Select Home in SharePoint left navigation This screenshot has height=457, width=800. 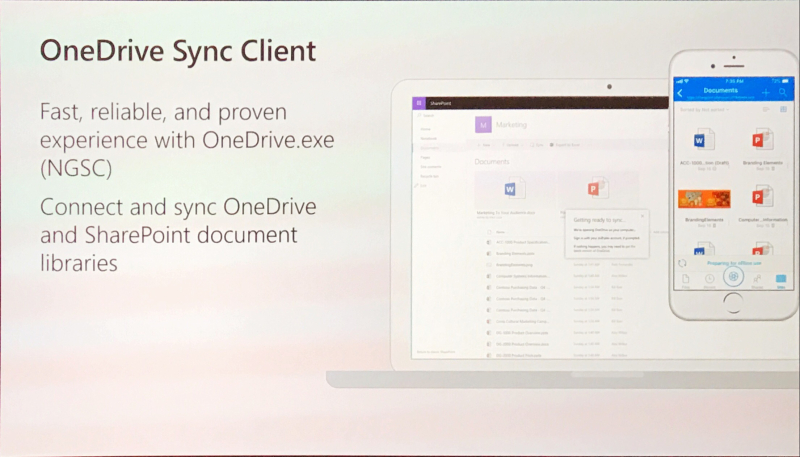click(426, 129)
